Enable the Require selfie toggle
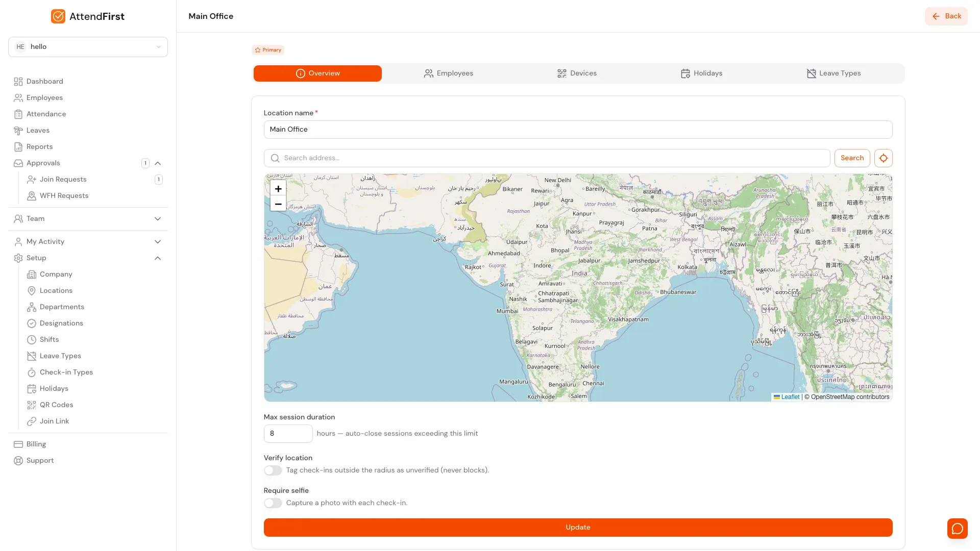Viewport: 980px width, 551px height. pyautogui.click(x=273, y=503)
